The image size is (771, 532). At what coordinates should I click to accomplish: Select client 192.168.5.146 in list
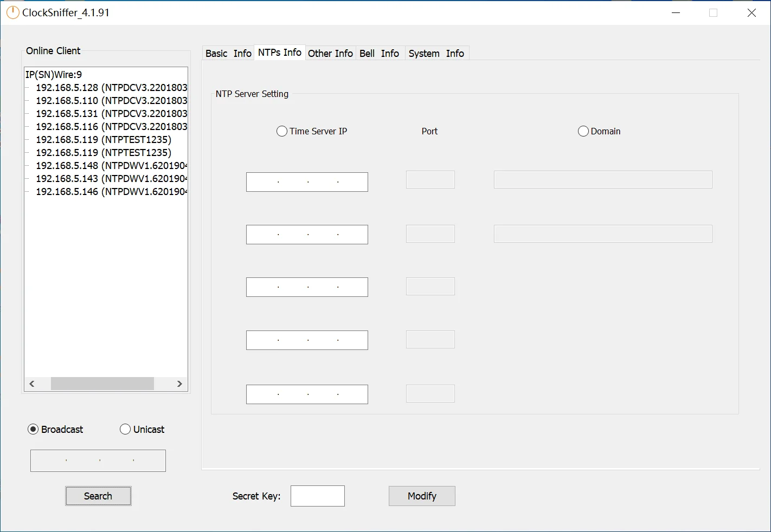point(111,192)
